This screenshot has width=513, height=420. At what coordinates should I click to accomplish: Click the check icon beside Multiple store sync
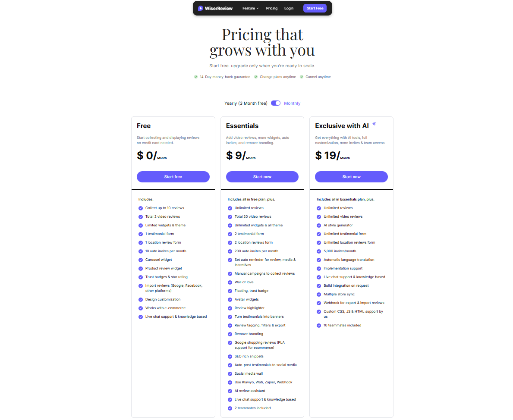pos(318,294)
